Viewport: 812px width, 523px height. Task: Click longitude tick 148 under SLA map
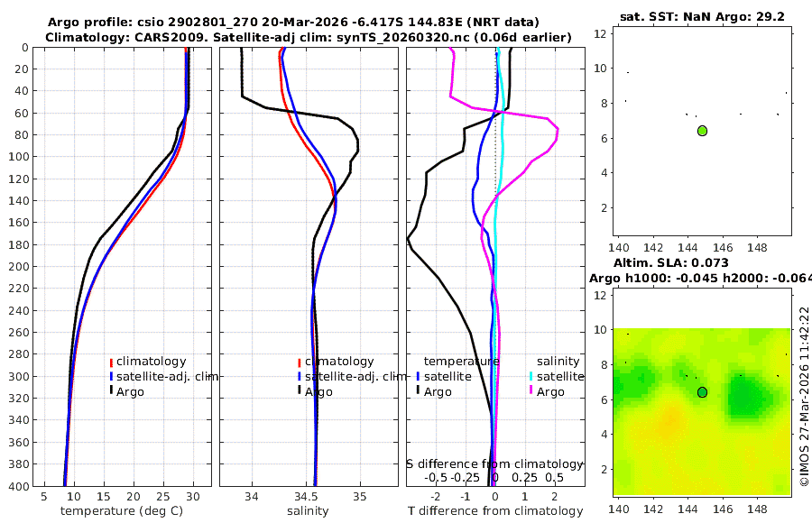point(757,509)
